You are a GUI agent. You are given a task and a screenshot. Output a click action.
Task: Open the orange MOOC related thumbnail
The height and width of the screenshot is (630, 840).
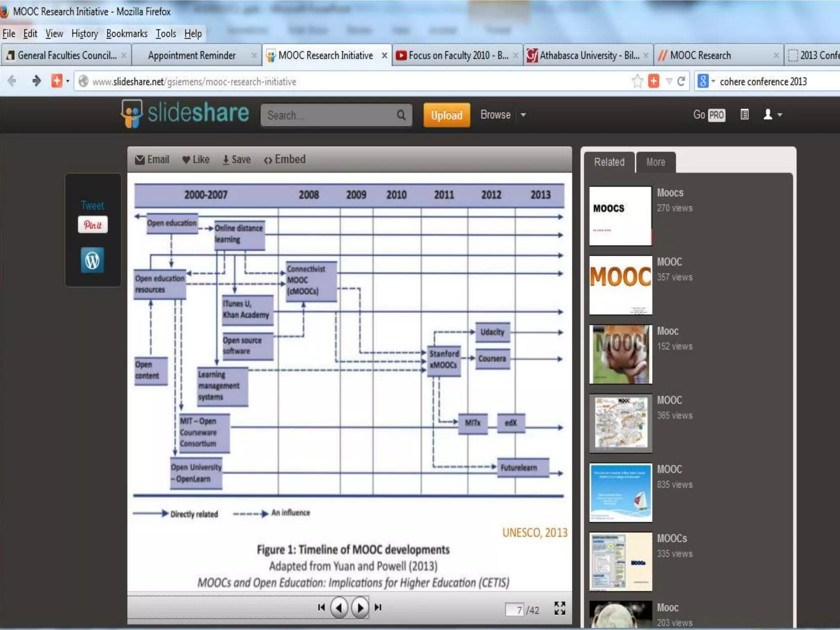coord(620,285)
